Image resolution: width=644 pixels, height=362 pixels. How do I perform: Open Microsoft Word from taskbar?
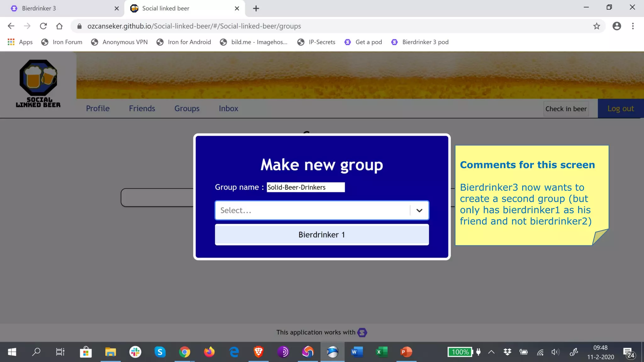(x=357, y=352)
